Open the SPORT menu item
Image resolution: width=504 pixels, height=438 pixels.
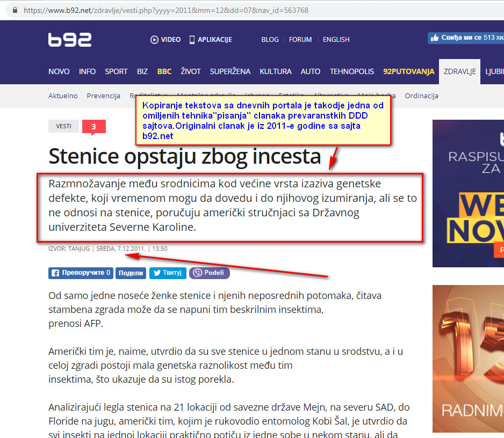[x=116, y=71]
